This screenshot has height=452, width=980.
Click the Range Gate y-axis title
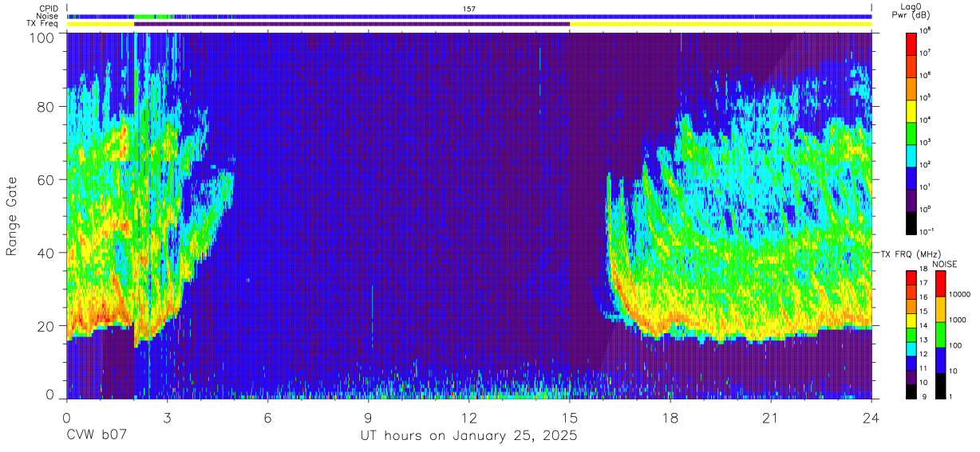(12, 216)
